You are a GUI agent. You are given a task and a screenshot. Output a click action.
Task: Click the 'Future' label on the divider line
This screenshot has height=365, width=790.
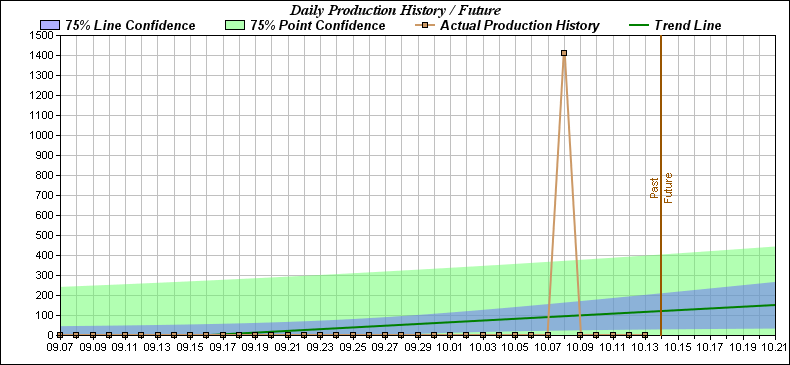[x=668, y=188]
